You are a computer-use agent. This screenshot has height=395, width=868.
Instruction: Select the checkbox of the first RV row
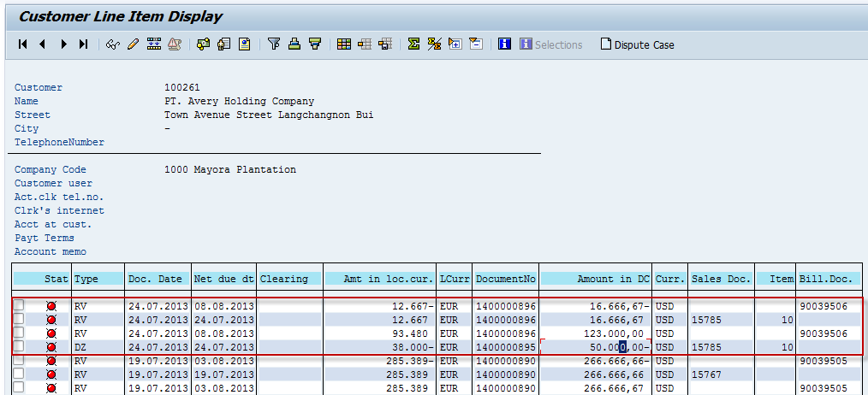point(19,306)
